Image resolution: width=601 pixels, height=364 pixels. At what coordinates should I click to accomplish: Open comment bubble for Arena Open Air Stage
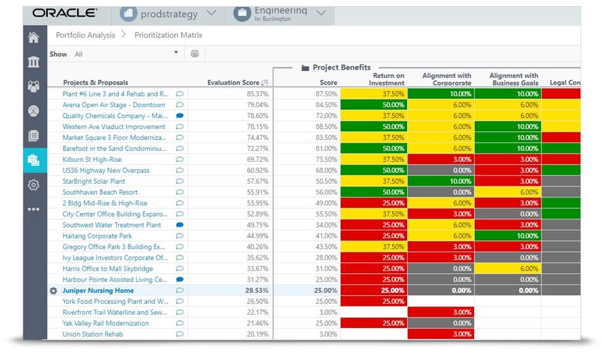pyautogui.click(x=180, y=105)
